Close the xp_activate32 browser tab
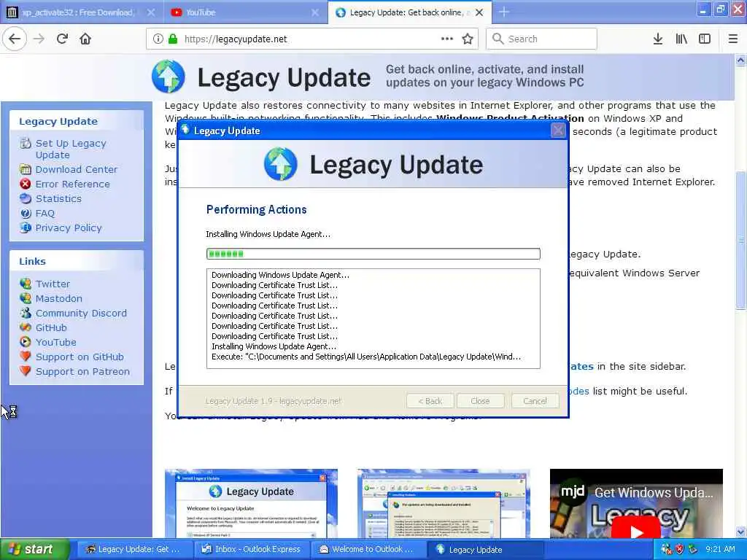Screen dimensions: 747x560 pyautogui.click(x=151, y=13)
